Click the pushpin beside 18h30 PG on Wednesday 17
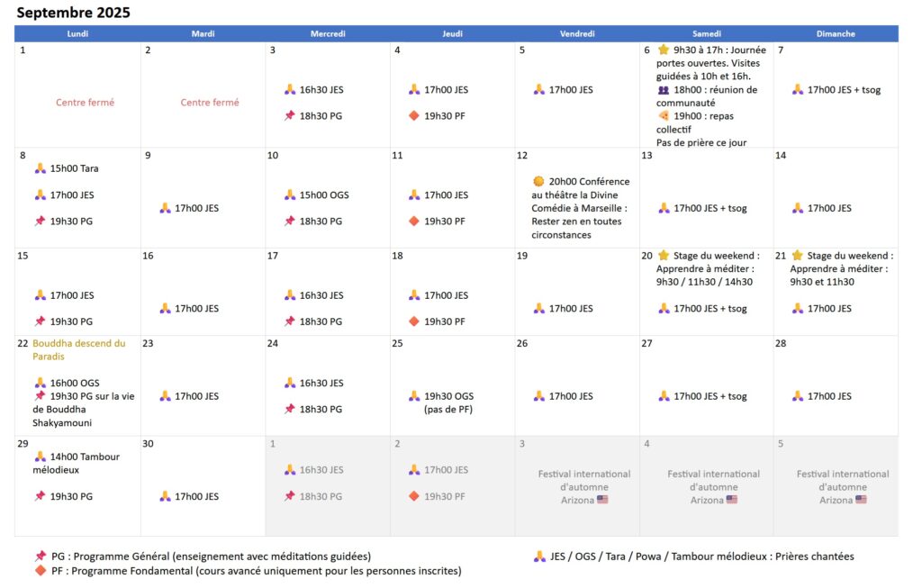 (289, 321)
